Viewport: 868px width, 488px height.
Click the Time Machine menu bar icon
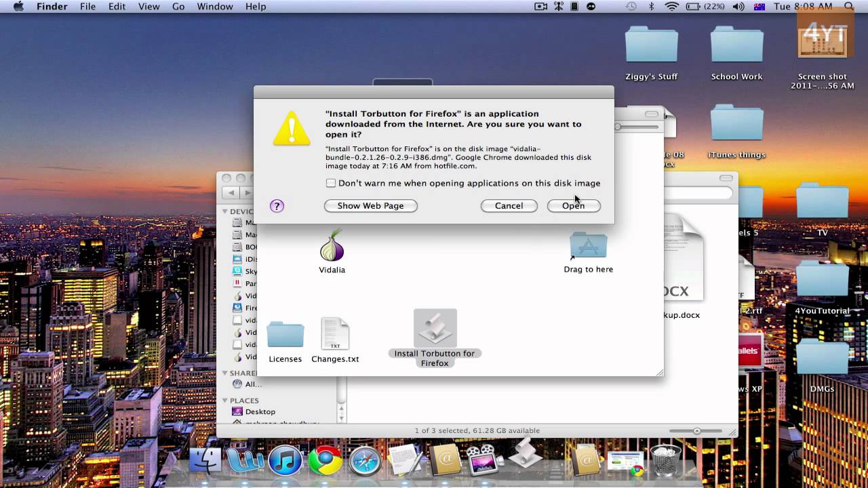(x=631, y=6)
